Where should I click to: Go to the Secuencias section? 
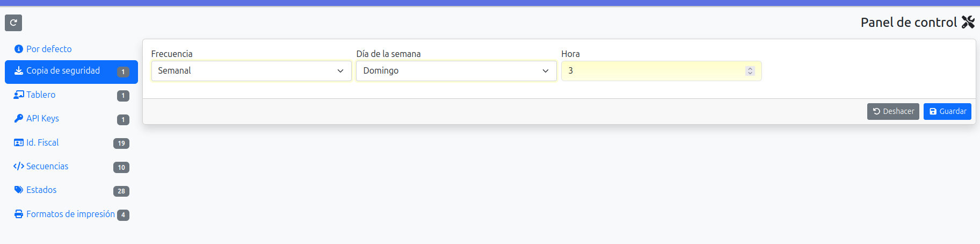pyautogui.click(x=47, y=166)
